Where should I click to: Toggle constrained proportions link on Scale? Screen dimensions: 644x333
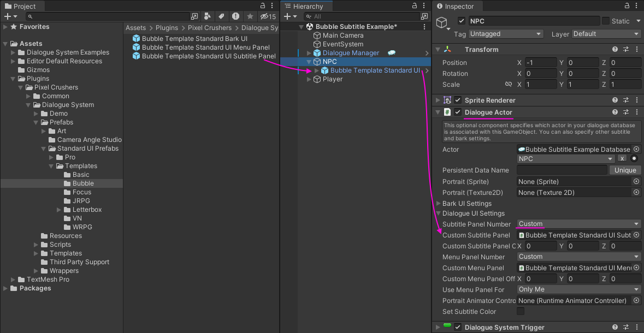click(x=508, y=84)
